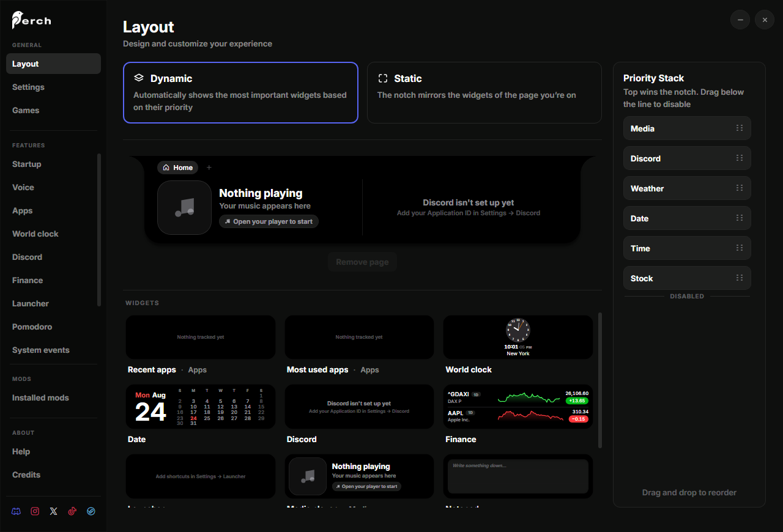The width and height of the screenshot is (783, 532).
Task: Open the World clock feature page
Action: pyautogui.click(x=50, y=234)
